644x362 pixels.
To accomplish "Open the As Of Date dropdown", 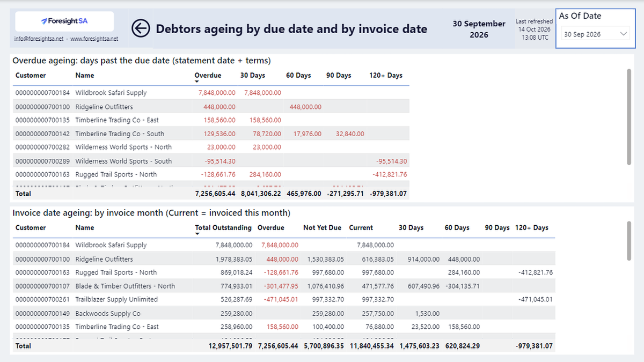I will pos(596,34).
